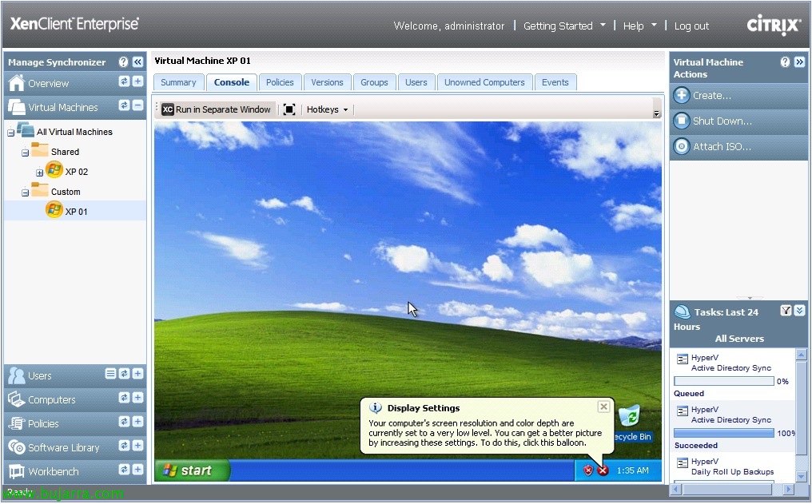Select the Shared folder in tree

click(x=65, y=152)
